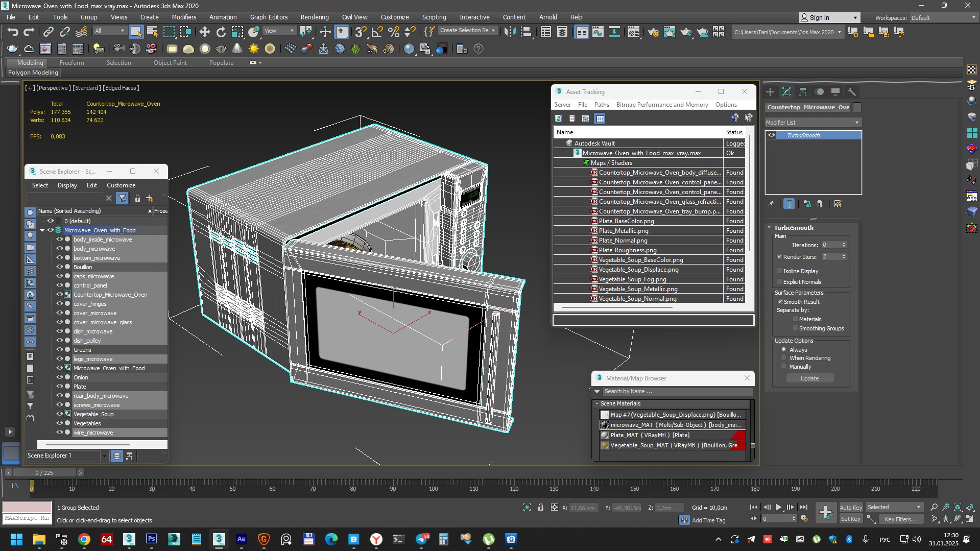
Task: Open the Create panel plus tab
Action: click(x=770, y=92)
